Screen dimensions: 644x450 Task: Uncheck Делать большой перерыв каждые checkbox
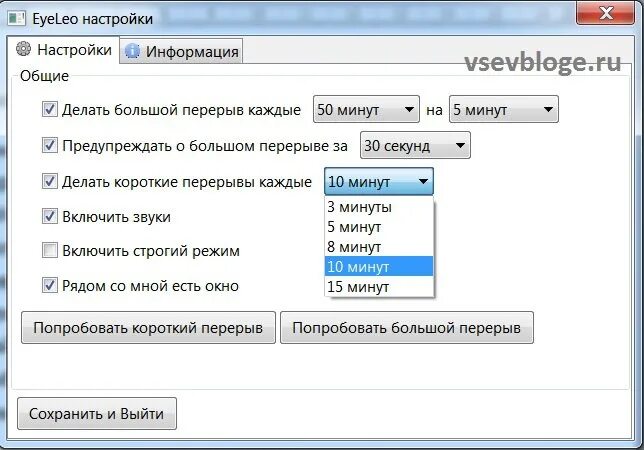click(50, 110)
